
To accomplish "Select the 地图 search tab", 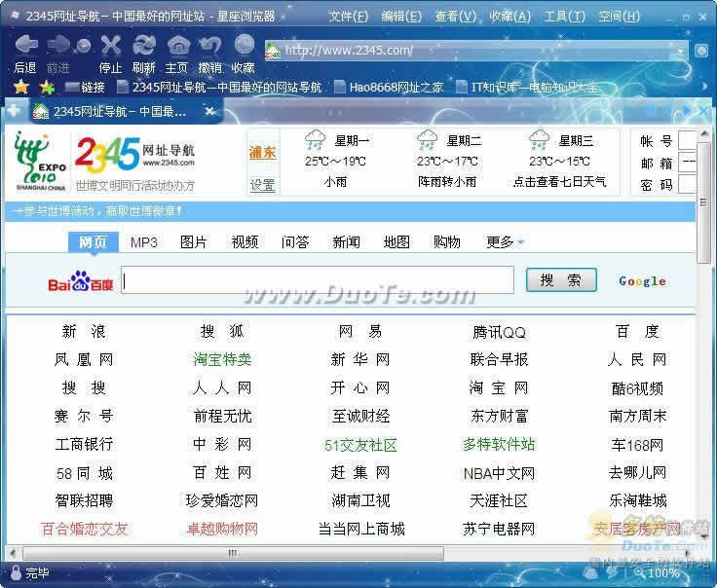I will coord(396,242).
